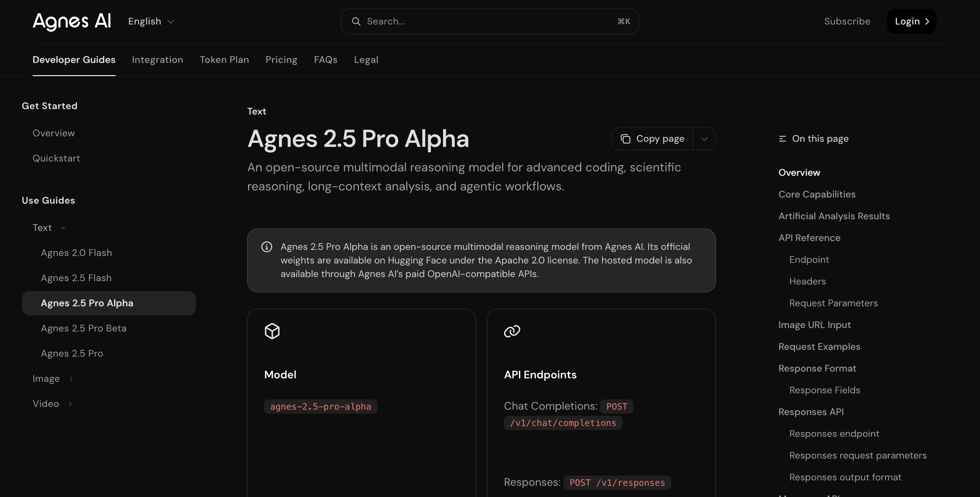Expand the Copy page options chevron
The image size is (980, 497).
[x=704, y=139]
